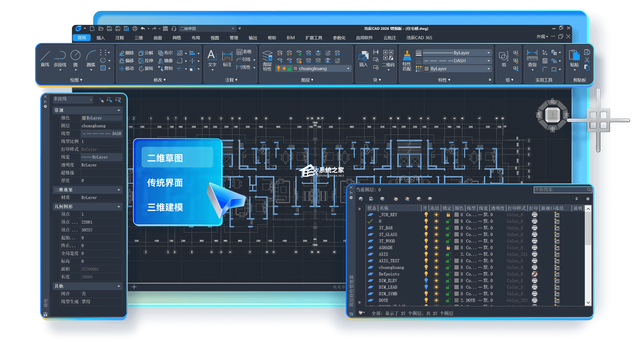Select the Line (直线) drawing tool

(45, 56)
